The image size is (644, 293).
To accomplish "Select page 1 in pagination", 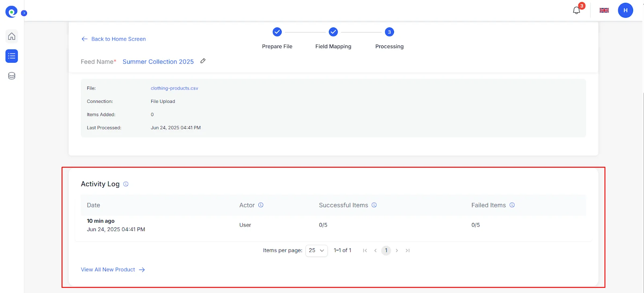I will [x=386, y=250].
